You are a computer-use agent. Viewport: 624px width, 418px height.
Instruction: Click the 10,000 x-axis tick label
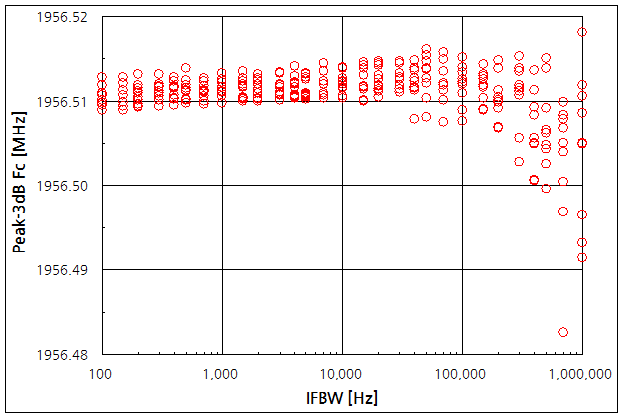pos(341,373)
